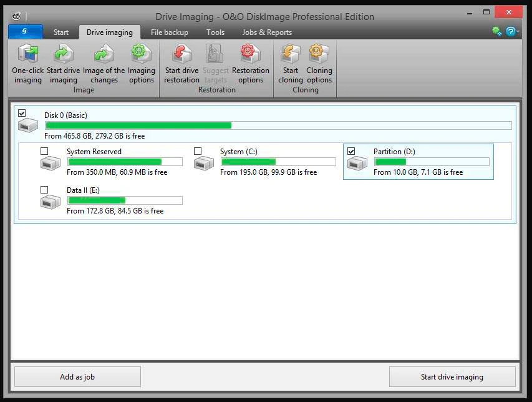Click the System Reserved label
Screen dimensions: 532x402
coord(94,152)
